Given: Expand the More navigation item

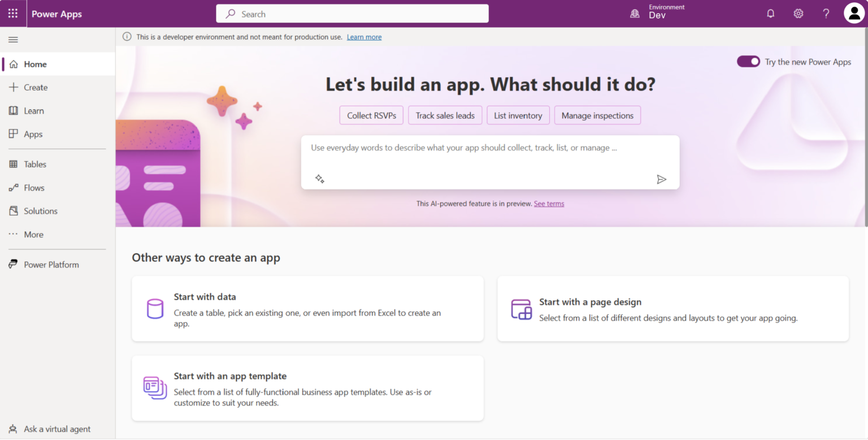Looking at the screenshot, I should point(32,234).
